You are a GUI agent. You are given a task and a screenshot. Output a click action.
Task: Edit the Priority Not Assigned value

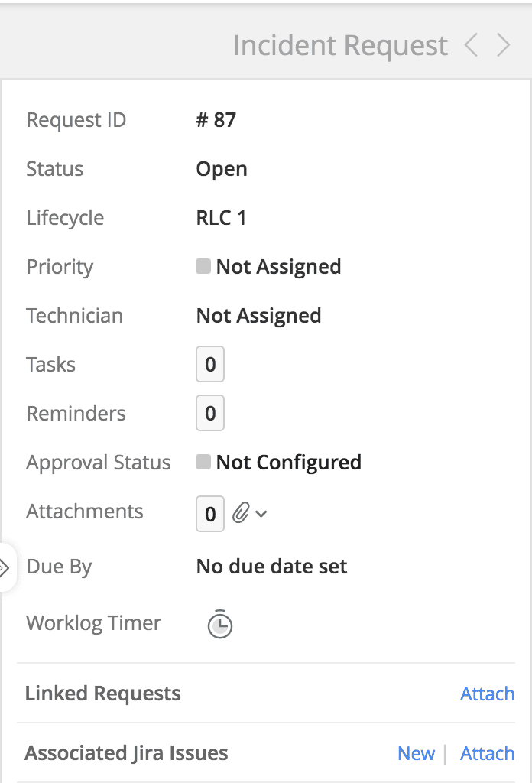pos(278,267)
